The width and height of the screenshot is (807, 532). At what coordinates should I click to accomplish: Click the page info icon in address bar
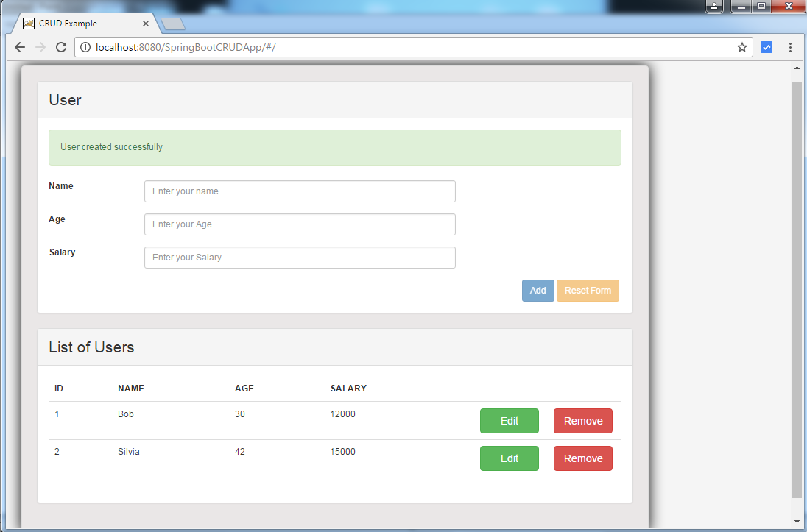tap(87, 46)
